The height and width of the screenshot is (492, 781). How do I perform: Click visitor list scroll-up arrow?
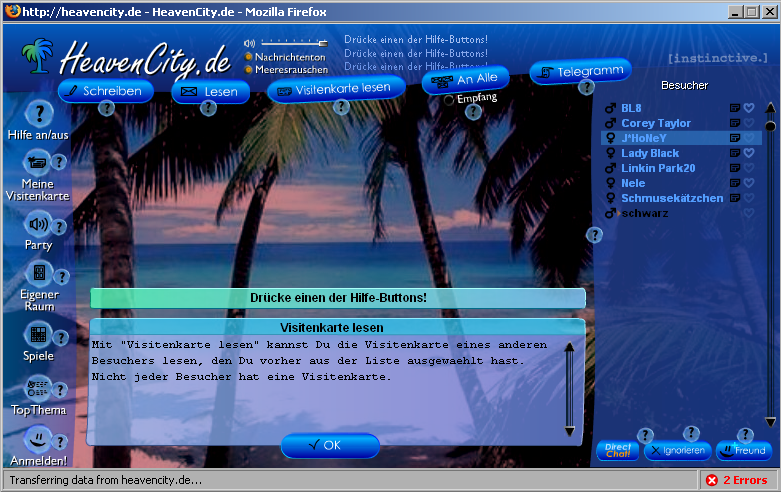click(770, 107)
